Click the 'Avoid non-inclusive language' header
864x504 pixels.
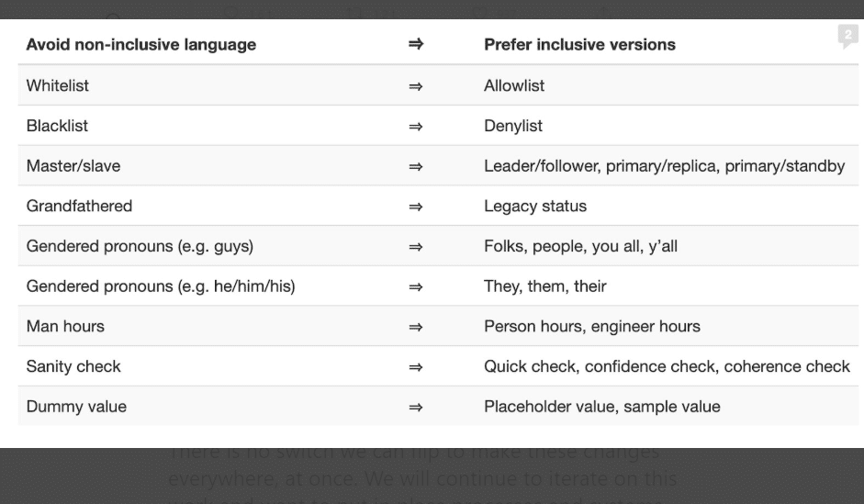(141, 44)
